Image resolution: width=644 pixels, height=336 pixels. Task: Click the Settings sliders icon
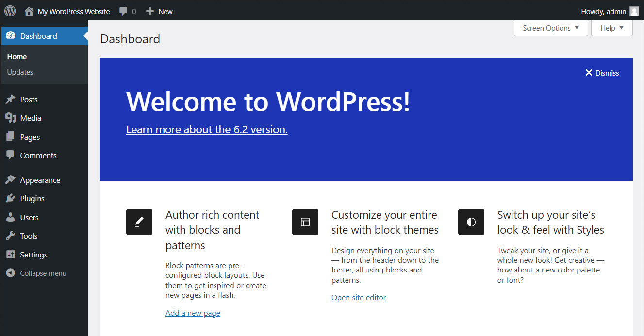pyautogui.click(x=10, y=255)
